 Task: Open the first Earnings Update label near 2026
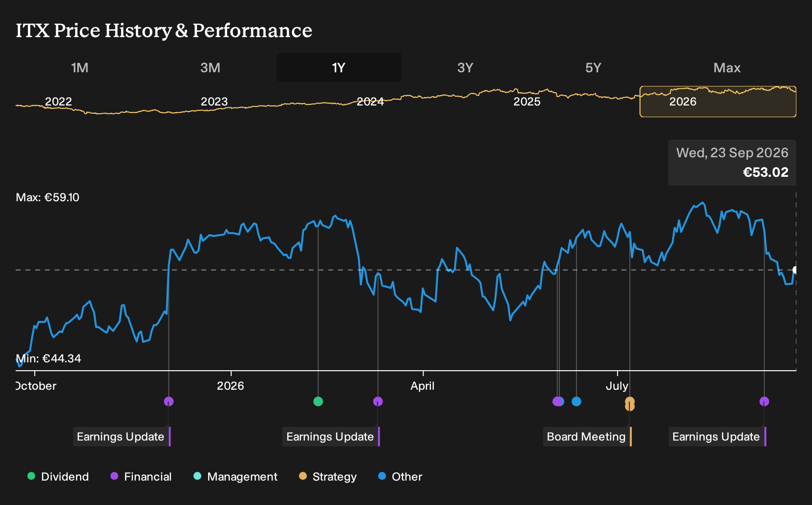[x=121, y=437]
